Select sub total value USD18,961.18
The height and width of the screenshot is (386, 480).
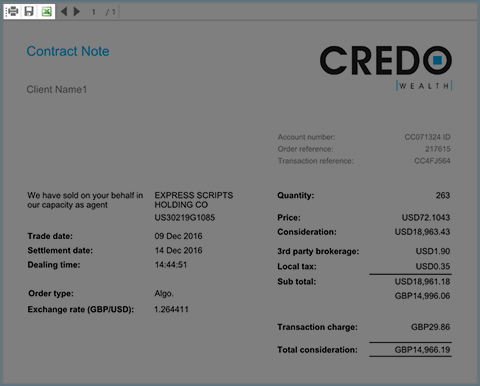point(422,282)
